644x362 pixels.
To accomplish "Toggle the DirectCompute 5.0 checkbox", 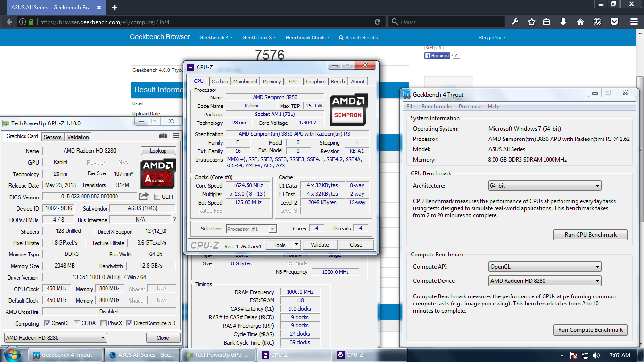I will (x=129, y=323).
